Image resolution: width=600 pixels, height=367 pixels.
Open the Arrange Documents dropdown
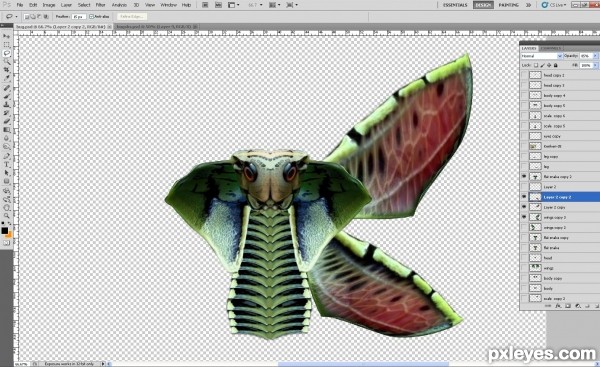click(274, 5)
